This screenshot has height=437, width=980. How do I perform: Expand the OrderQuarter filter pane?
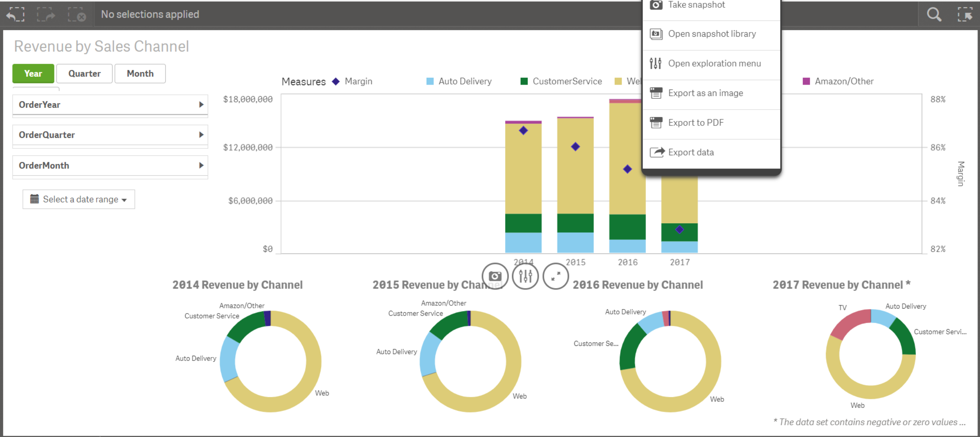pyautogui.click(x=110, y=135)
